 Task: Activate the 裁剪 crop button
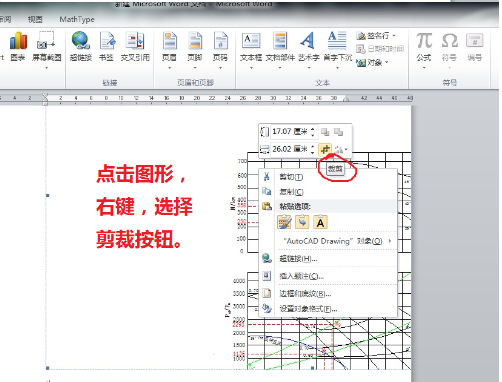325,149
